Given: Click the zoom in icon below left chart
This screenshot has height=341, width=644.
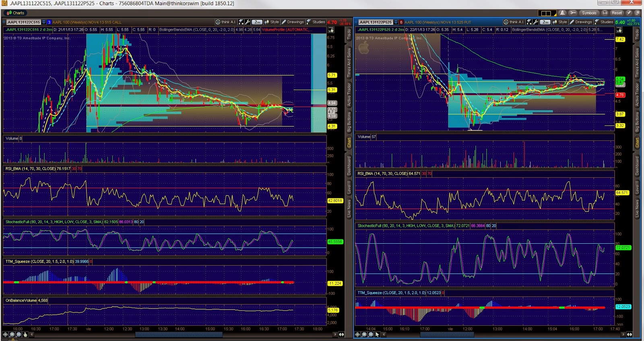Looking at the screenshot, I should 12,335.
